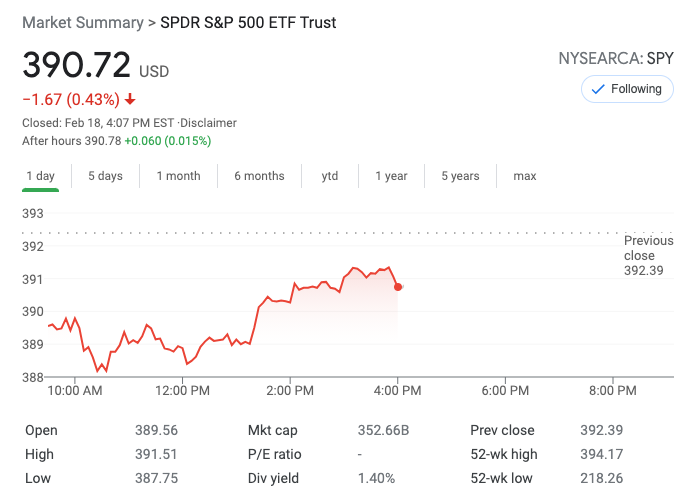Switch to the 5 days tab
The image size is (693, 499).
click(105, 176)
